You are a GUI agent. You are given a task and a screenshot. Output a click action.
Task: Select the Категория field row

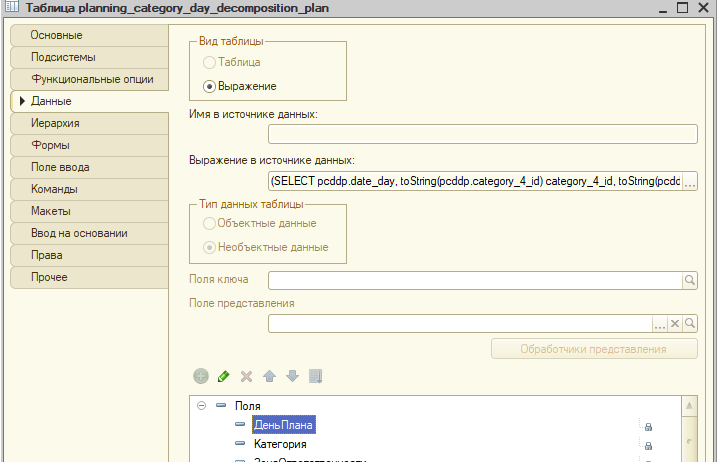tap(280, 444)
